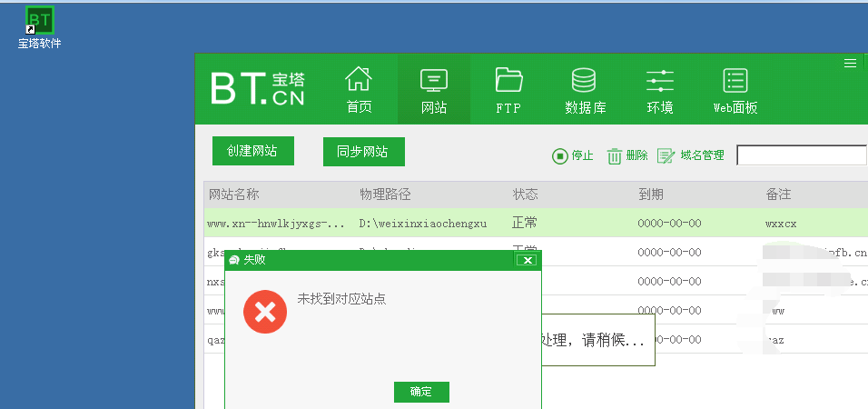The image size is (868, 409).
Task: Open 域名管理 domain management
Action: tap(690, 155)
